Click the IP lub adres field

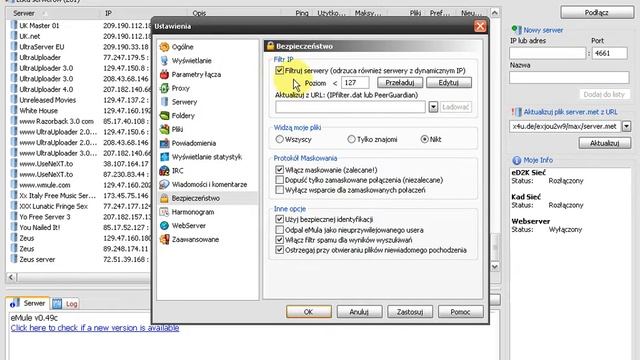click(547, 53)
